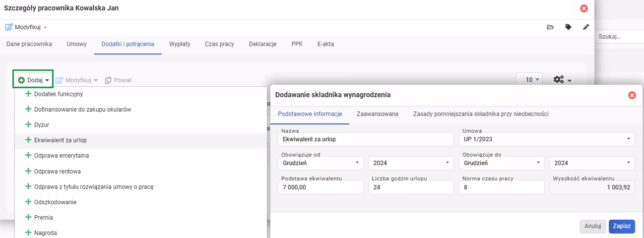Open the Dodaj dropdown button

pos(33,80)
